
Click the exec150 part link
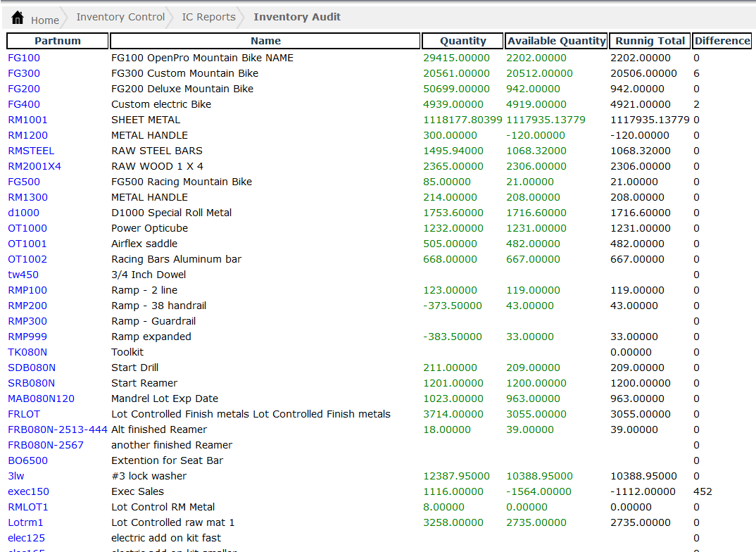click(28, 491)
